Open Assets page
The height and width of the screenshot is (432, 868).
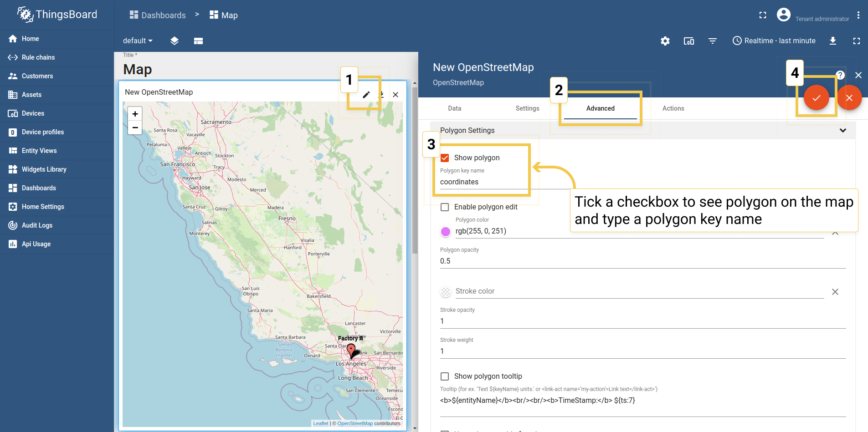[56, 95]
